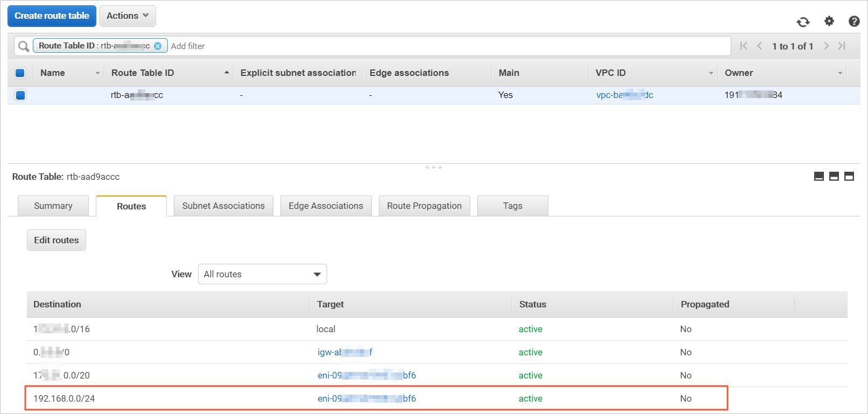Image resolution: width=868 pixels, height=414 pixels.
Task: Open the Route Propagation tab
Action: tap(424, 206)
